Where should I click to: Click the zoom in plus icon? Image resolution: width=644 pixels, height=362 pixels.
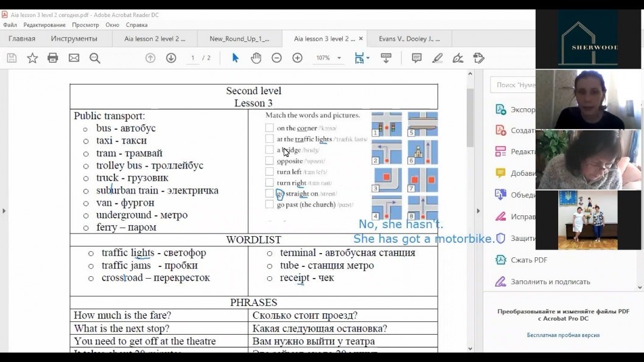(x=298, y=58)
